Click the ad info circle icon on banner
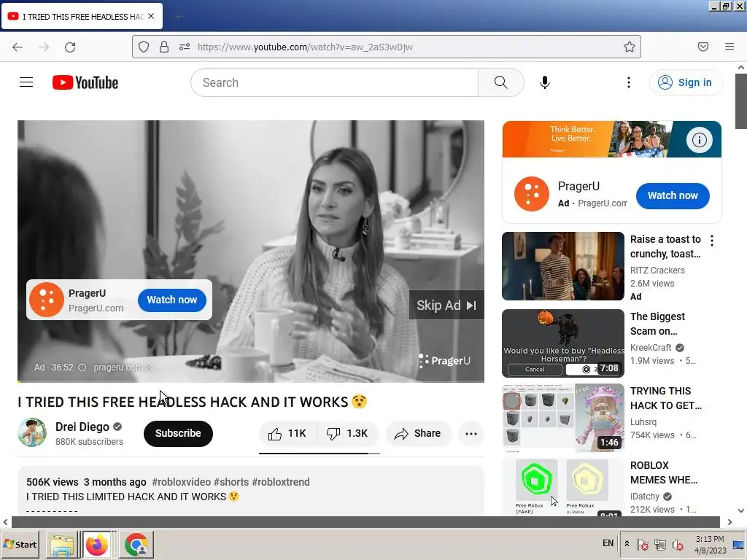747x560 pixels. click(x=699, y=139)
